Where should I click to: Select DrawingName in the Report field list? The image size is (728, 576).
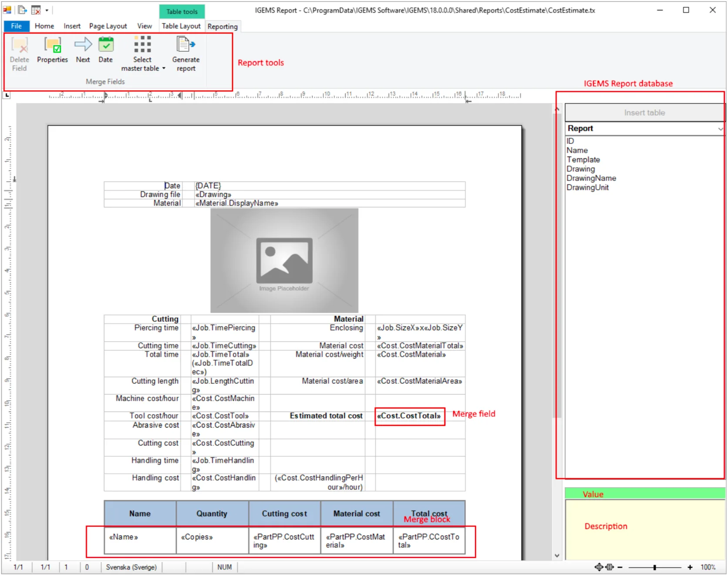tap(591, 178)
